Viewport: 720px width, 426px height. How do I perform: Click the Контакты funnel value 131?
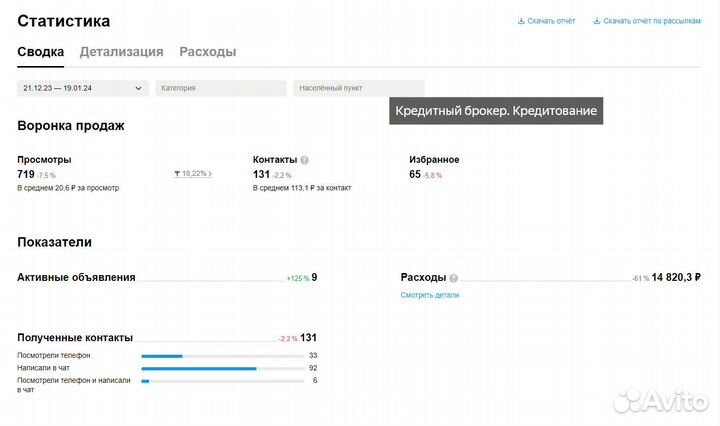point(261,174)
